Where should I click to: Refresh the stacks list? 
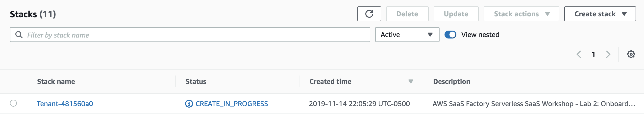coord(369,14)
